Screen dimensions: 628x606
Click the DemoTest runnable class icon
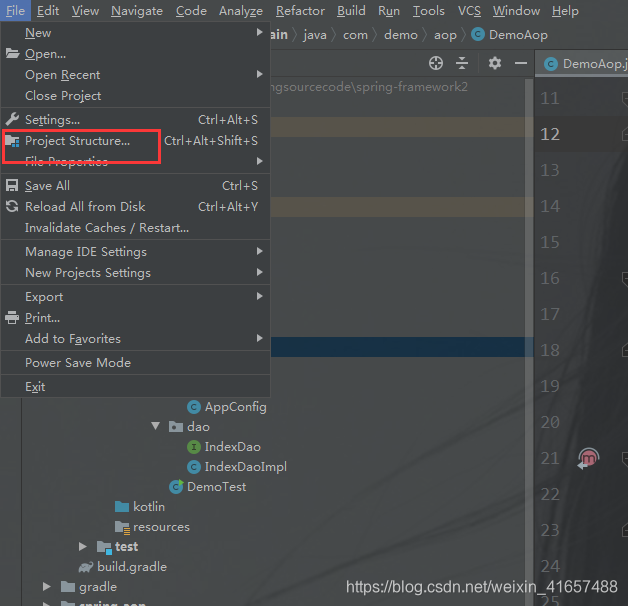click(x=176, y=486)
